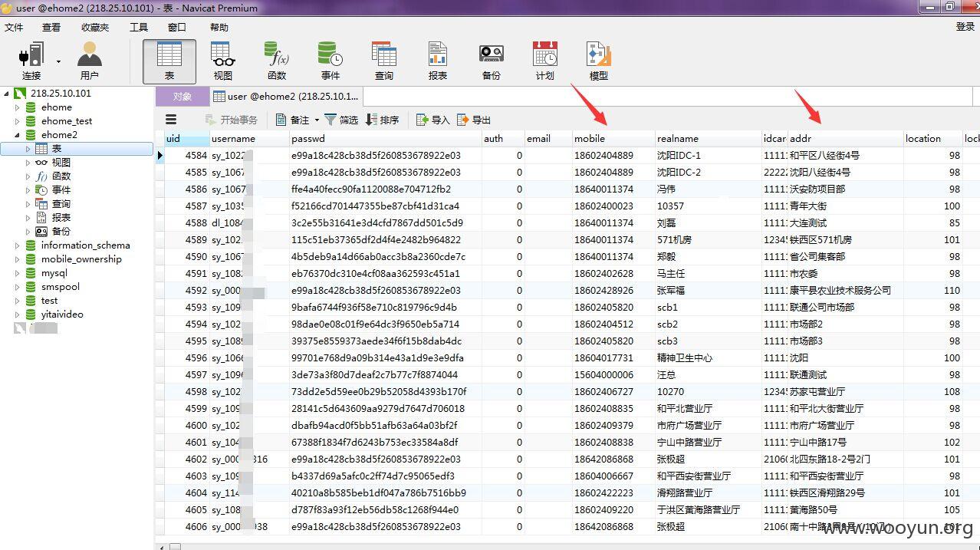
Task: Open the 计划 schedule toolbar icon
Action: 545,61
